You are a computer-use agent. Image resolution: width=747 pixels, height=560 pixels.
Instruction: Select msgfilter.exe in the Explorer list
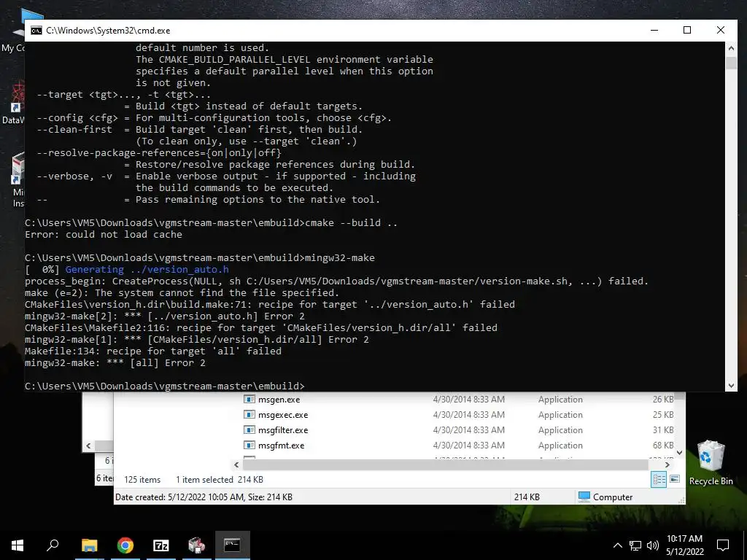click(283, 430)
